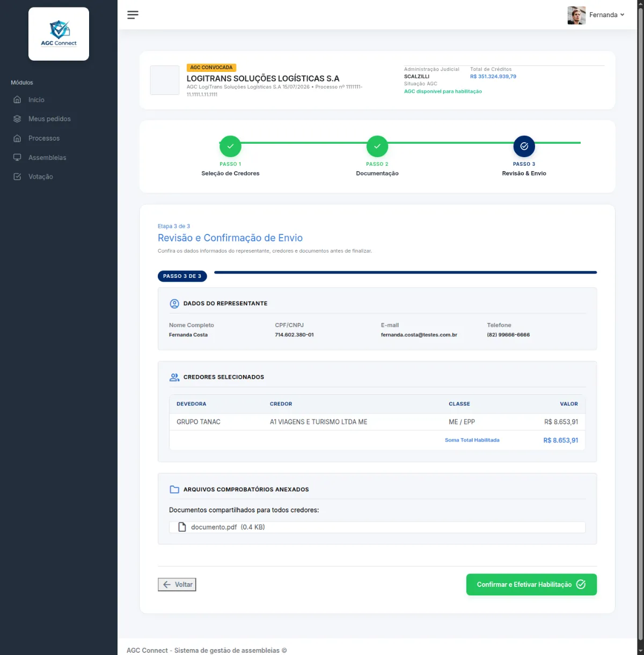Image resolution: width=644 pixels, height=655 pixels.
Task: Click Soma Total Habilitada label
Action: 472,440
